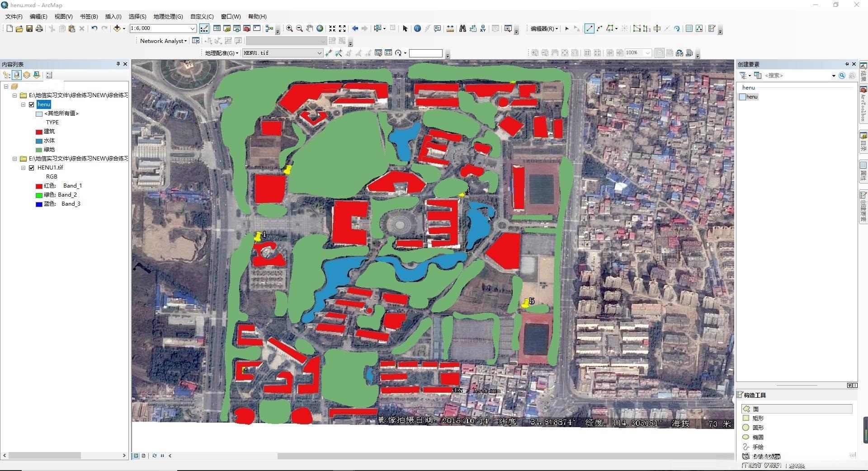Collapse the henu layer legend tree
The image size is (868, 471).
(24, 104)
